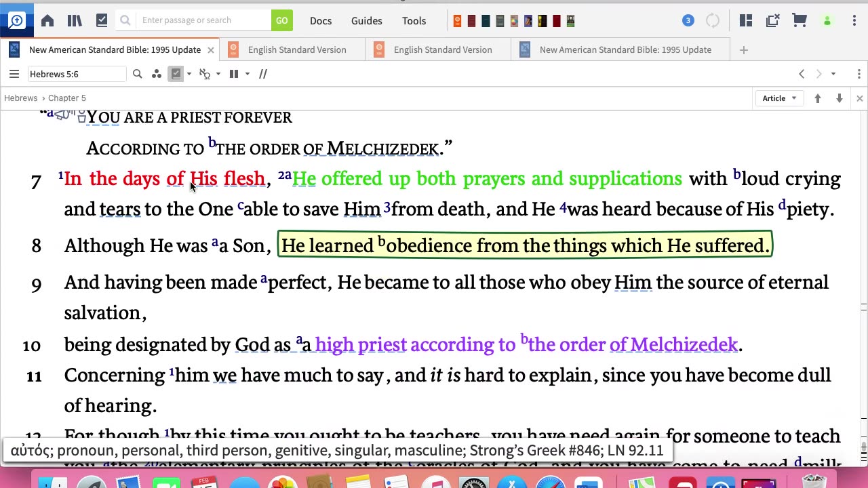Open the Tools menu
Screen dimensions: 868x488
pyautogui.click(x=414, y=21)
